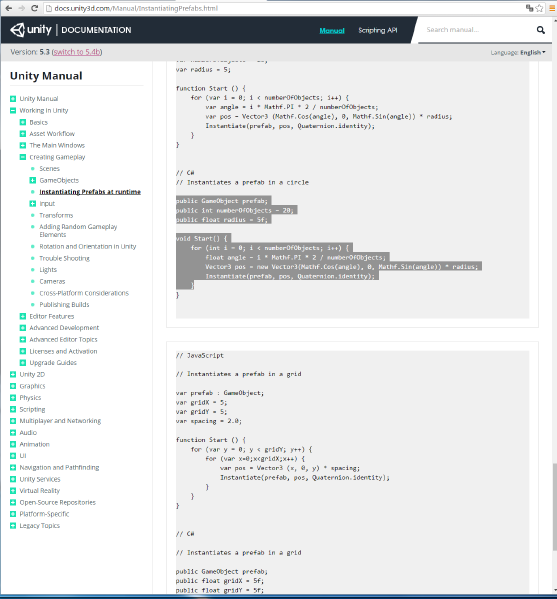This screenshot has height=599, width=557.
Task: Collapse the Working in Unity section
Action: 13,110
